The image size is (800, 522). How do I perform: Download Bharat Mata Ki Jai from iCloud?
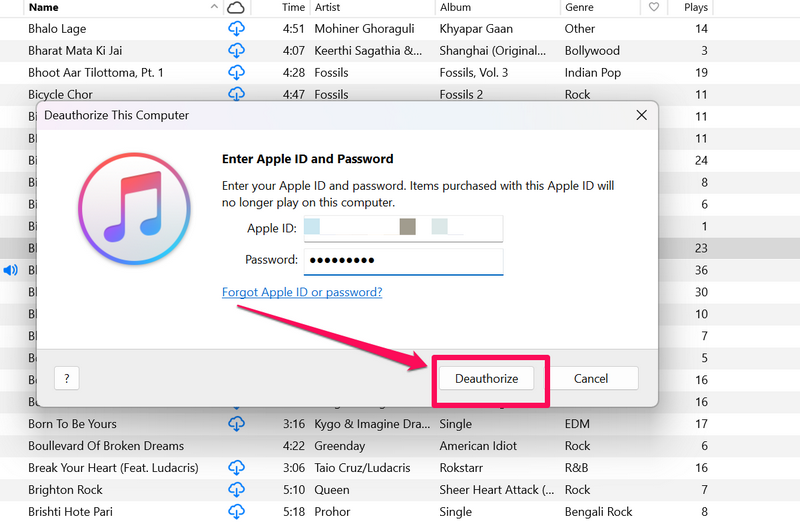pyautogui.click(x=236, y=51)
